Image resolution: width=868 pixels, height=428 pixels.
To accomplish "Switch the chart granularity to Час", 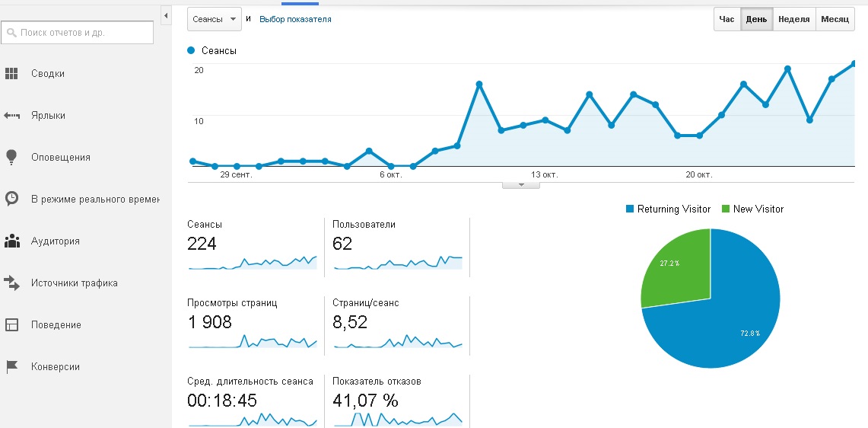I will tap(727, 19).
